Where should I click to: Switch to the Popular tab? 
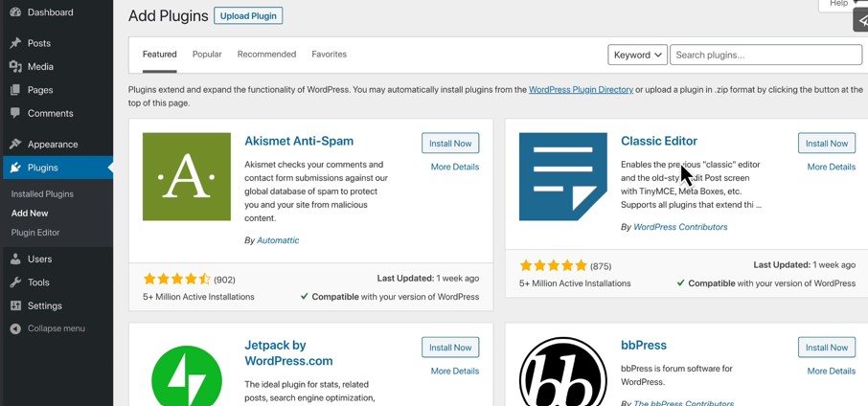click(x=207, y=55)
